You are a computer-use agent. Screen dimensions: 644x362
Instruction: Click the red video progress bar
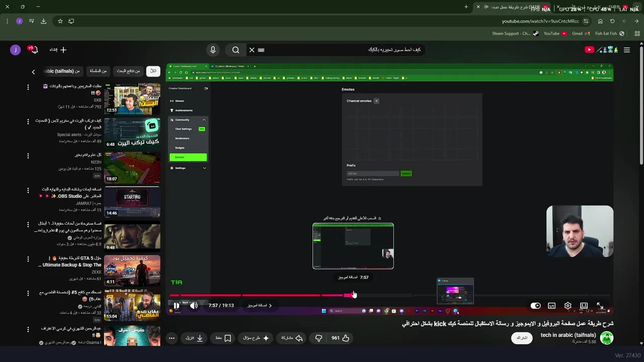click(261, 295)
